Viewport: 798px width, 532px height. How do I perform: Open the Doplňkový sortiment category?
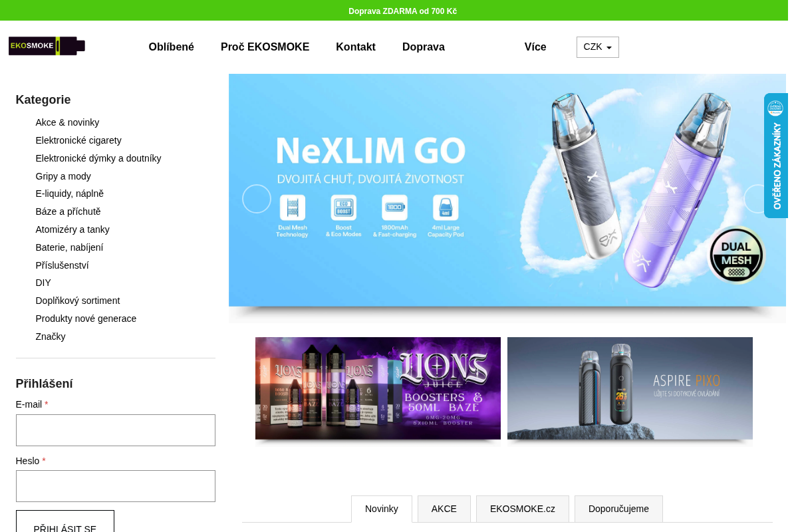click(x=78, y=301)
